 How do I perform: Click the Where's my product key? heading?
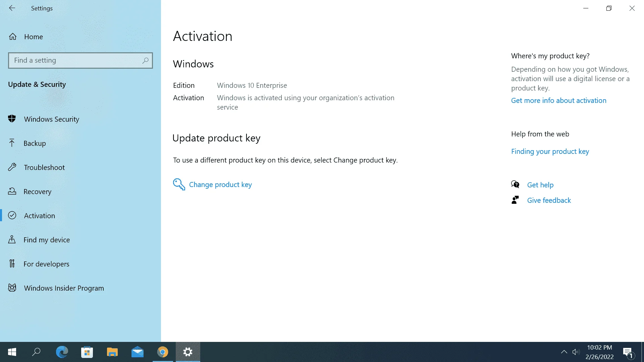tap(550, 56)
